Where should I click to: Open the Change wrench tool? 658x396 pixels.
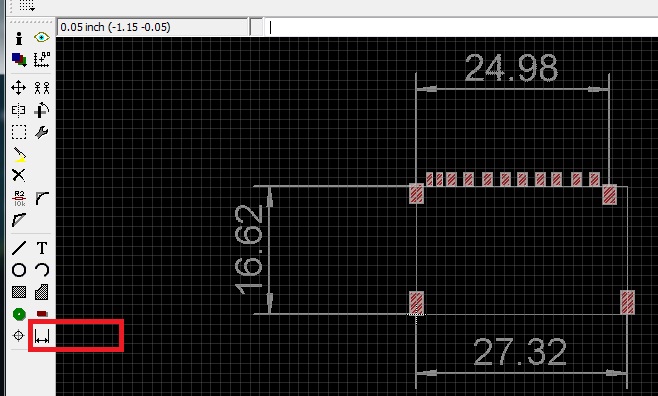tap(42, 132)
